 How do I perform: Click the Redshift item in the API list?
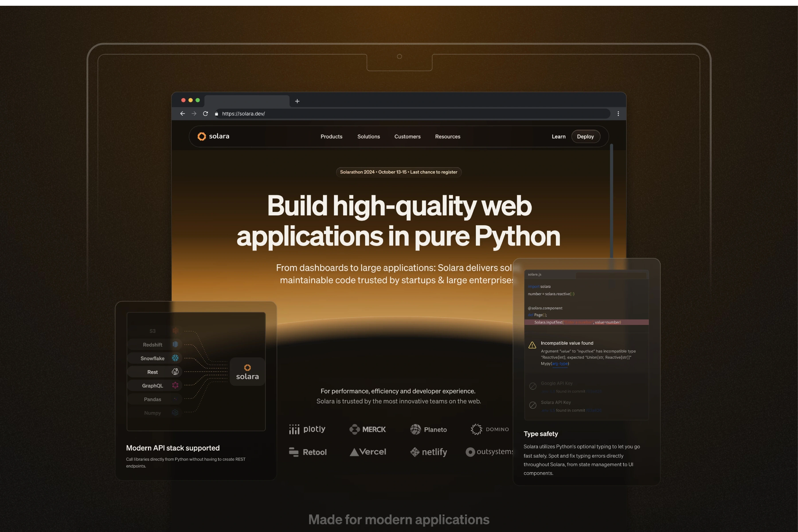pyautogui.click(x=153, y=345)
